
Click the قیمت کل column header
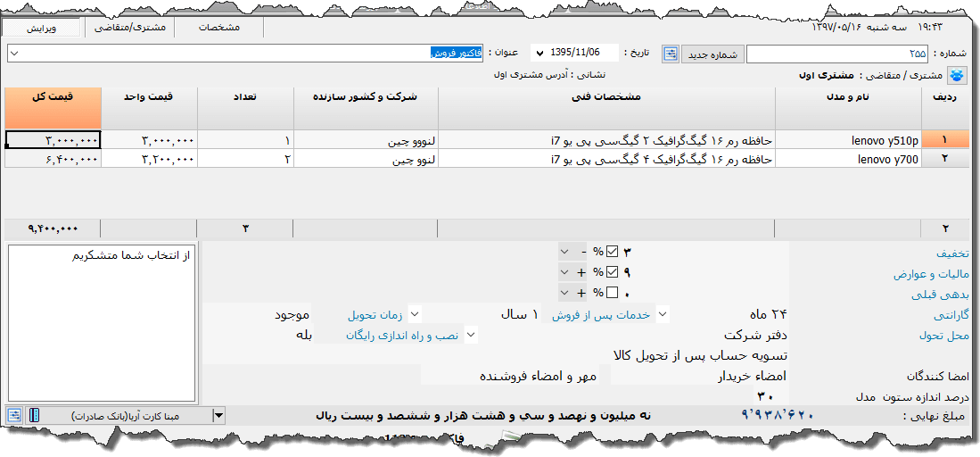coord(54,108)
